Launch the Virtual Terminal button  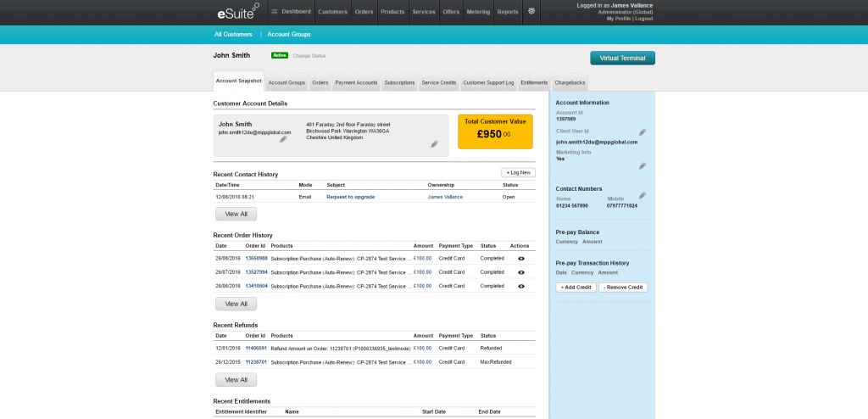[x=622, y=59]
